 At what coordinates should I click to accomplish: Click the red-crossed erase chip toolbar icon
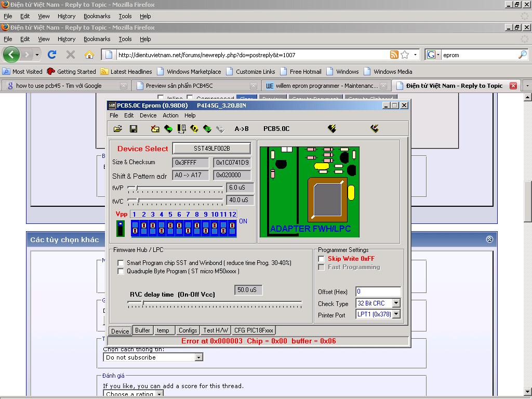click(x=155, y=129)
